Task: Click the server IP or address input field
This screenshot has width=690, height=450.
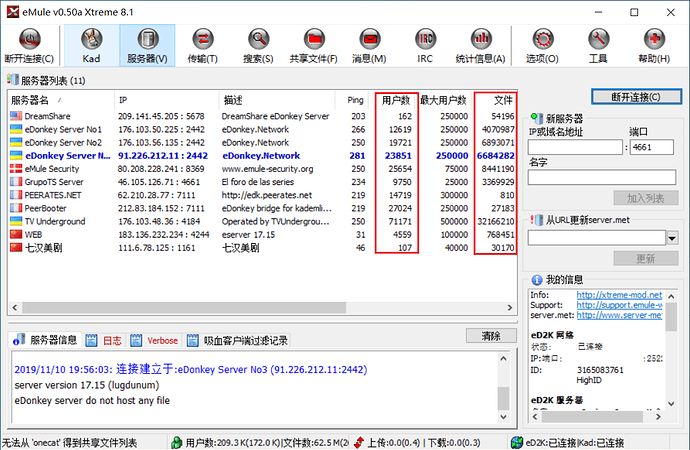Action: pos(576,147)
